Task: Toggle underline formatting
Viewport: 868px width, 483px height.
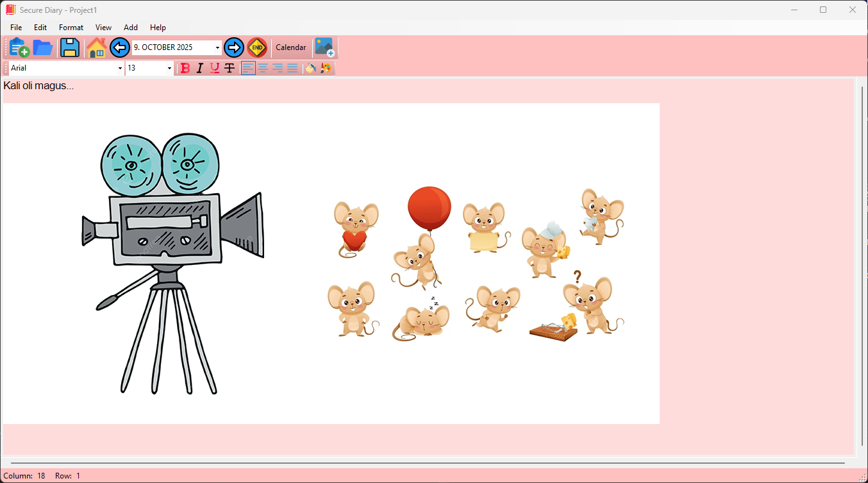Action: point(215,68)
